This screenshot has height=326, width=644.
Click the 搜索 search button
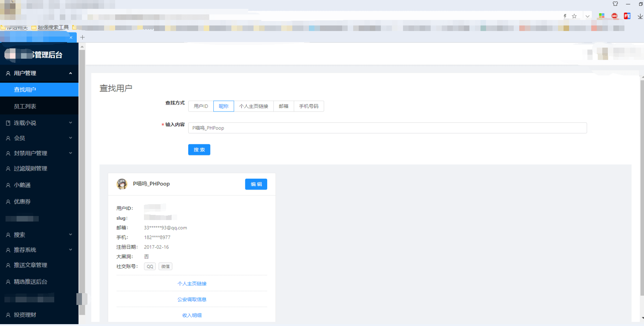pyautogui.click(x=199, y=150)
